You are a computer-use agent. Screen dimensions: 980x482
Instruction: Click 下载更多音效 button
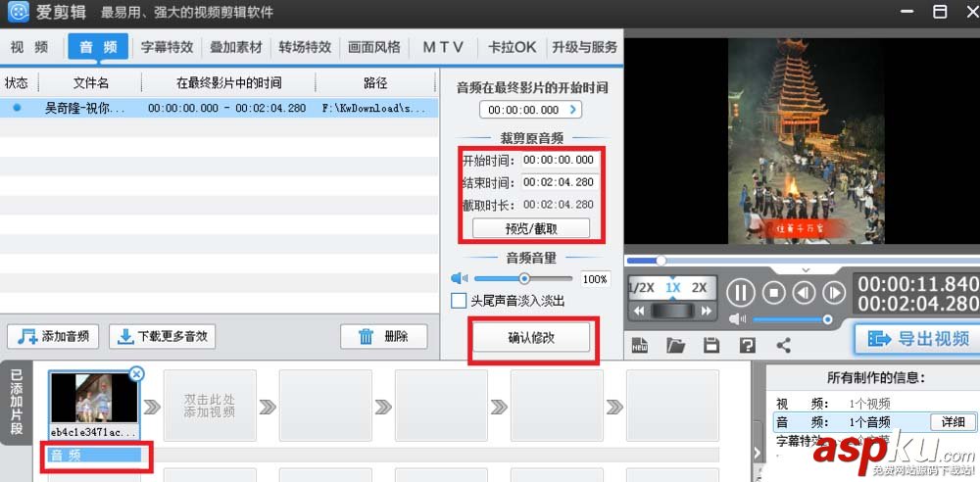click(x=162, y=336)
